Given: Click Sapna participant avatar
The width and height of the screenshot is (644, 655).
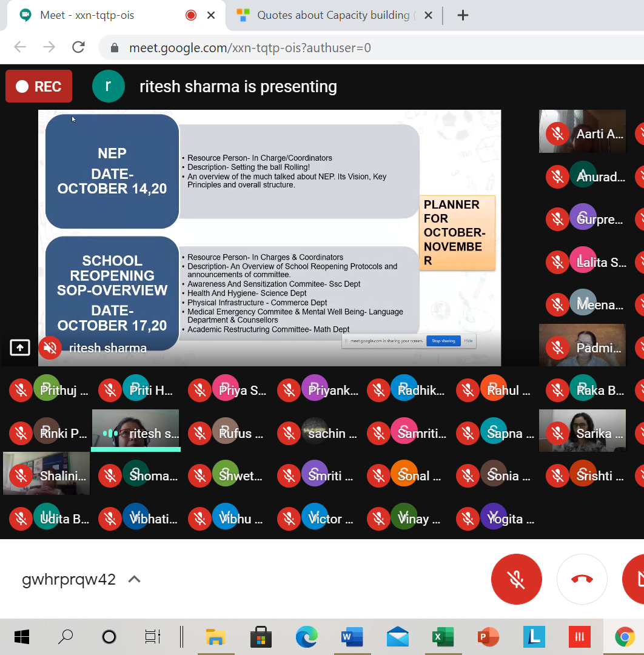Looking at the screenshot, I should click(x=494, y=431).
